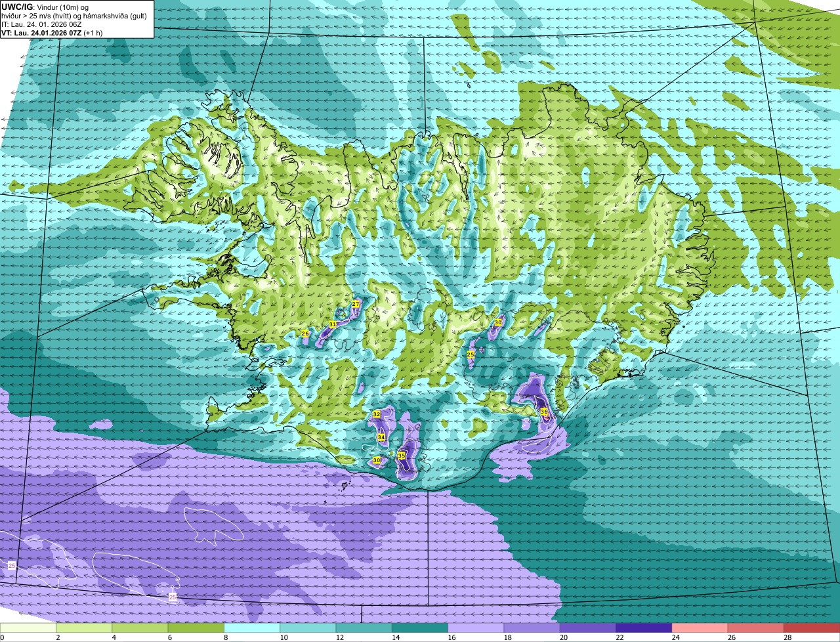Click the title text 'UWC/IG: Vindur (10m) og'

pos(45,7)
